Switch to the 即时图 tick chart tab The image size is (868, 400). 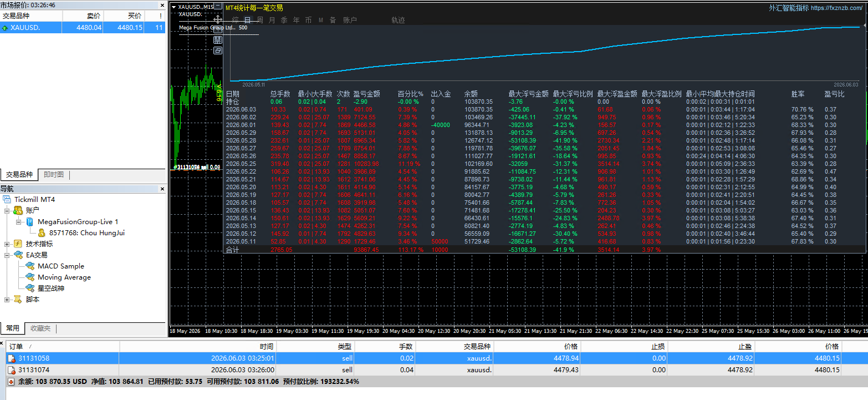click(54, 175)
